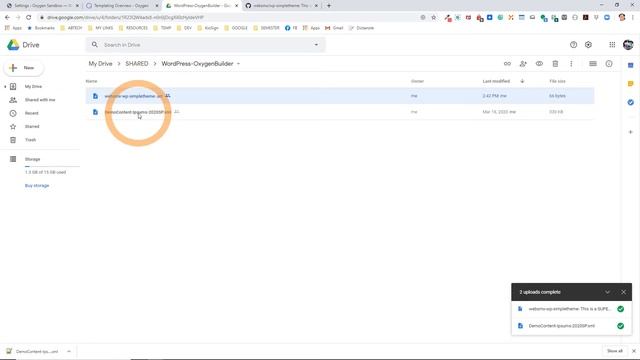Open the DemoContent download item menu arrow

pos(69,351)
